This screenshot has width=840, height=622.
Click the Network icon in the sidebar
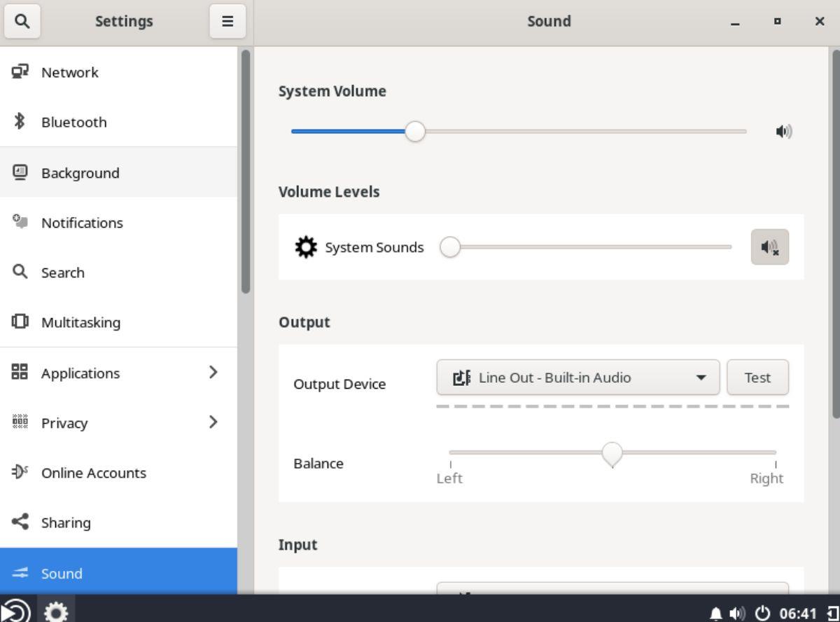coord(19,71)
